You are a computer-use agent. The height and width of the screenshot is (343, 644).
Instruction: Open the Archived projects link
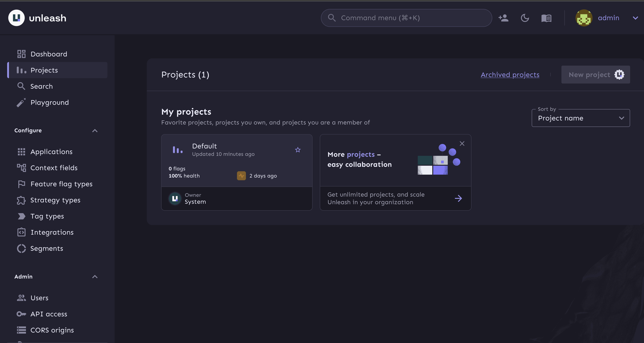(x=510, y=75)
